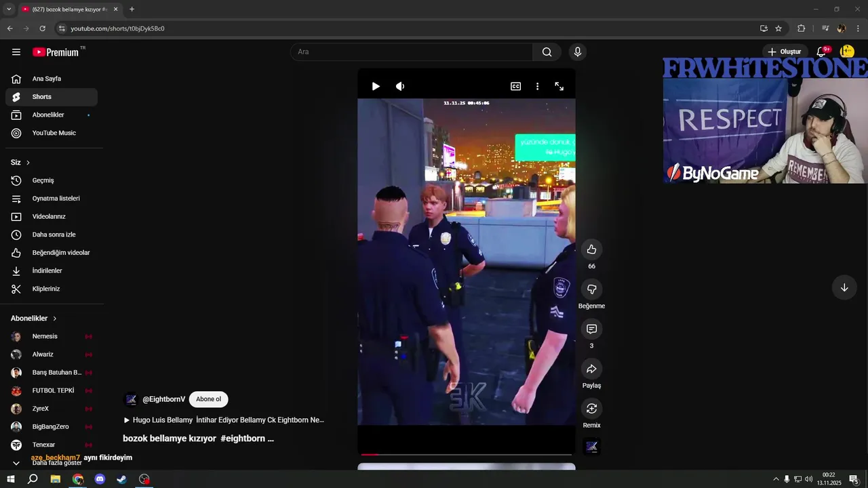The image size is (868, 488).
Task: Like the Short with thumbs up
Action: pos(591,249)
